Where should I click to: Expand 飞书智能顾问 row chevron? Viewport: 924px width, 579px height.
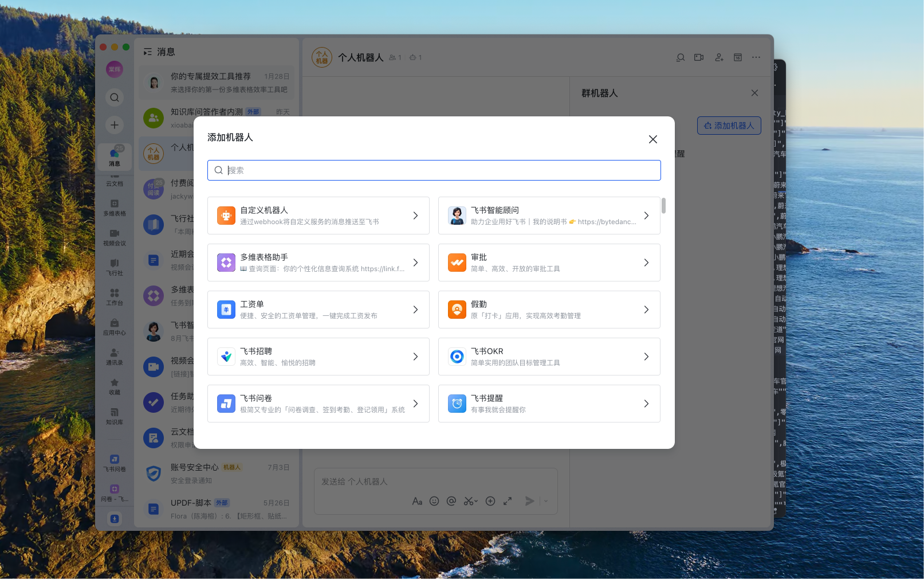(x=647, y=216)
